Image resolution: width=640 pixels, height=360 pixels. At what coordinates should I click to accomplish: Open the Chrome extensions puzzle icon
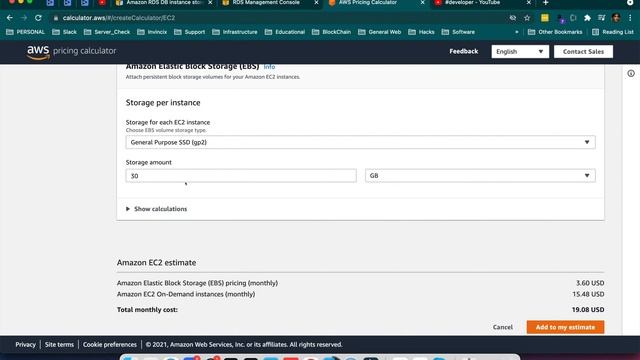587,18
